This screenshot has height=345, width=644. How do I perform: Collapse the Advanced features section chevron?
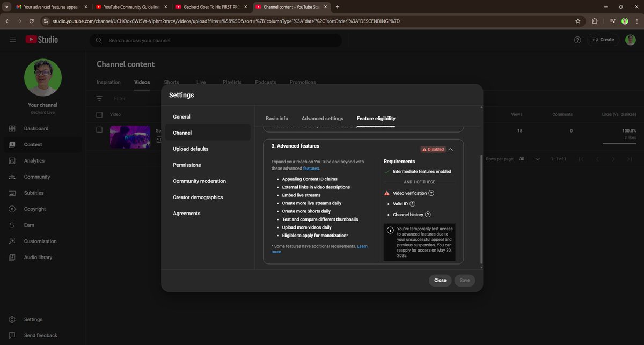[x=451, y=150]
